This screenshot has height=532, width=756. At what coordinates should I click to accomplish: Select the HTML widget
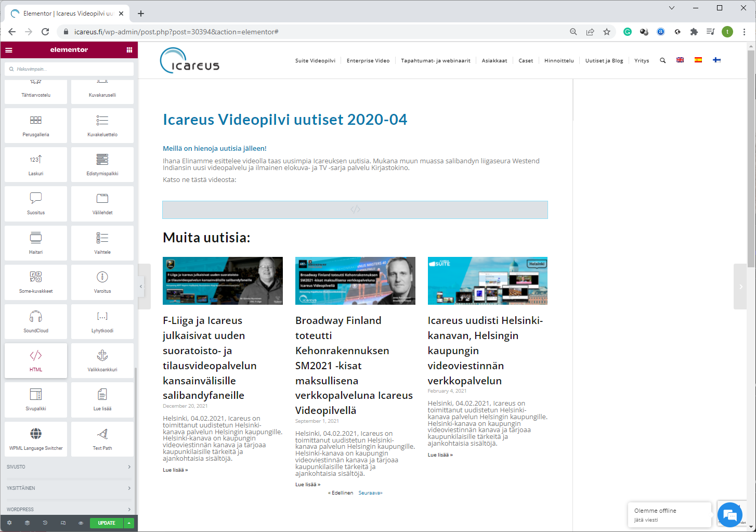click(36, 360)
